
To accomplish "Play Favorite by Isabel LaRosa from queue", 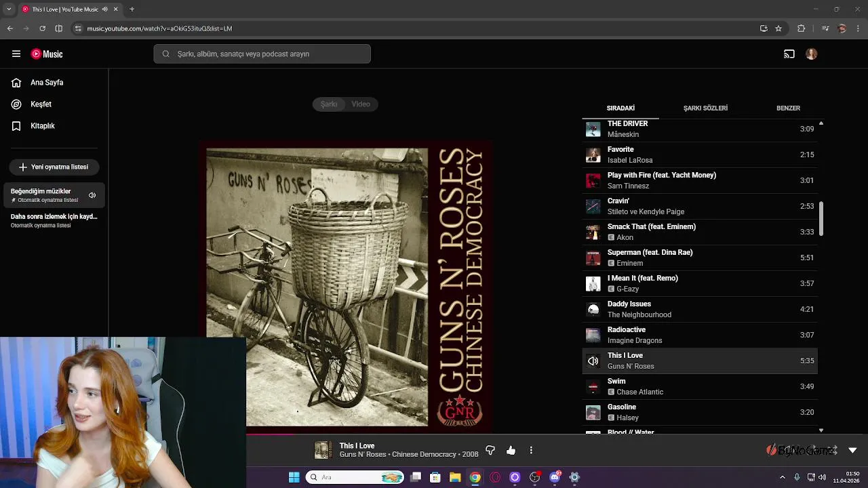I will pos(700,155).
